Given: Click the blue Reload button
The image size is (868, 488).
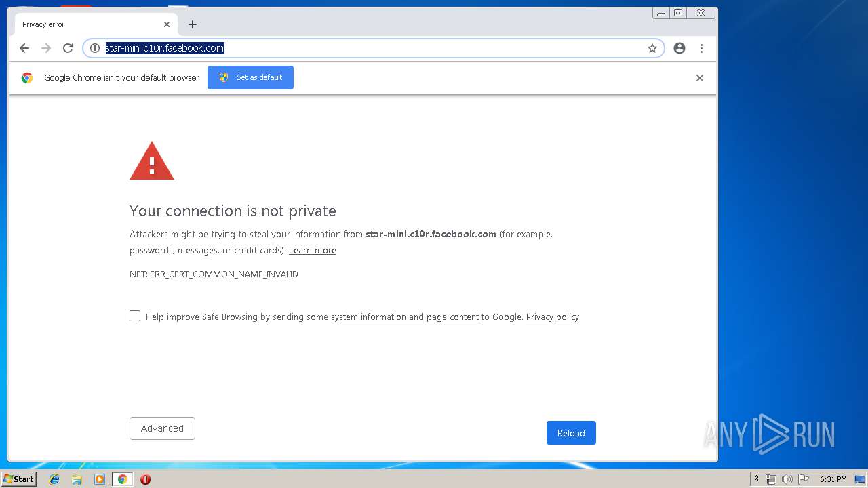Looking at the screenshot, I should pos(571,433).
